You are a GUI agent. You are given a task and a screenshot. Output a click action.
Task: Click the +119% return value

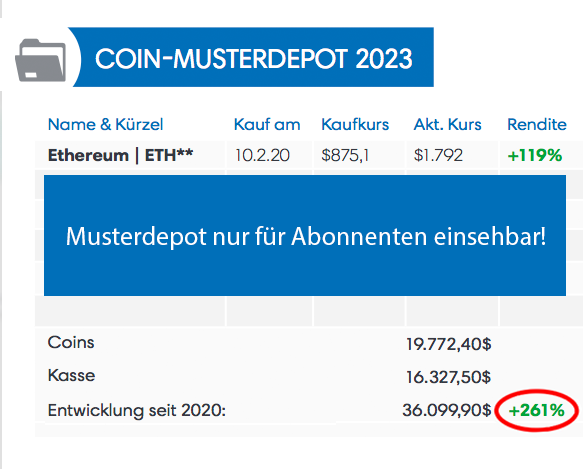pos(535,155)
